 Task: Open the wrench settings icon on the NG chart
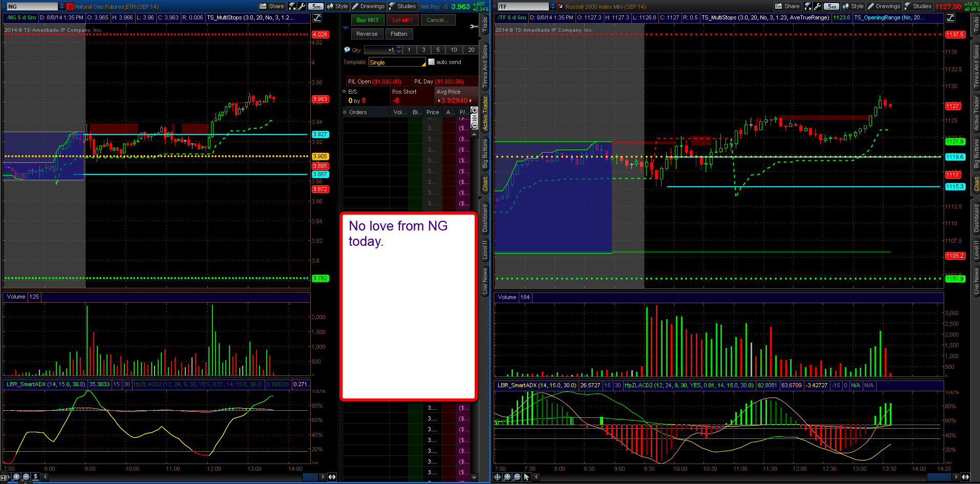[302, 6]
